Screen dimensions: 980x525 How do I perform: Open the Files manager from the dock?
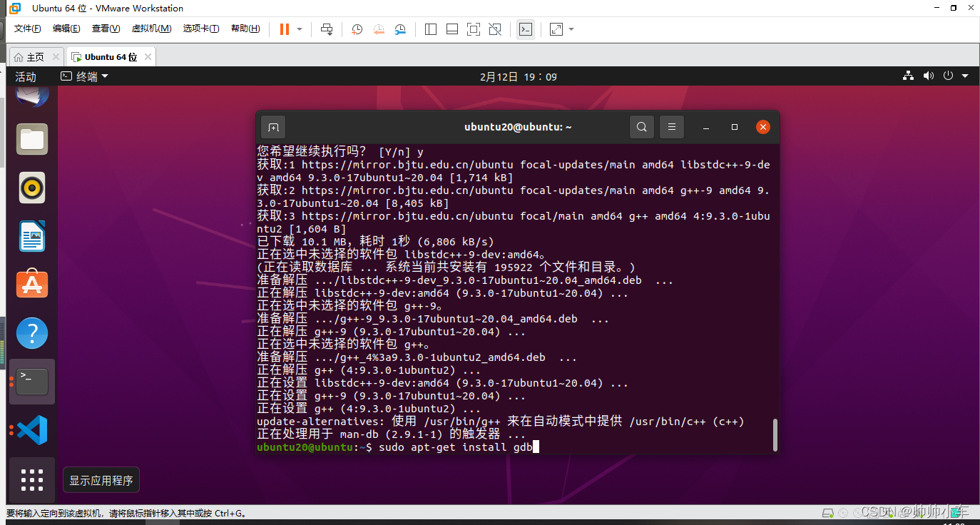pyautogui.click(x=32, y=139)
